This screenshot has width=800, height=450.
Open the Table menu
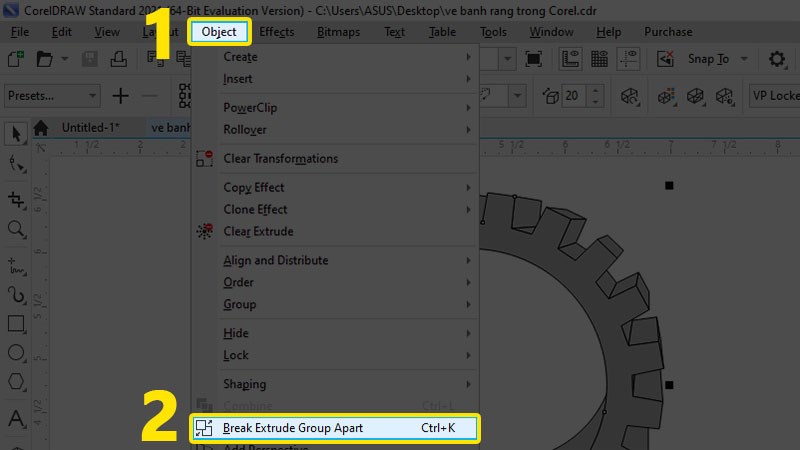point(442,32)
